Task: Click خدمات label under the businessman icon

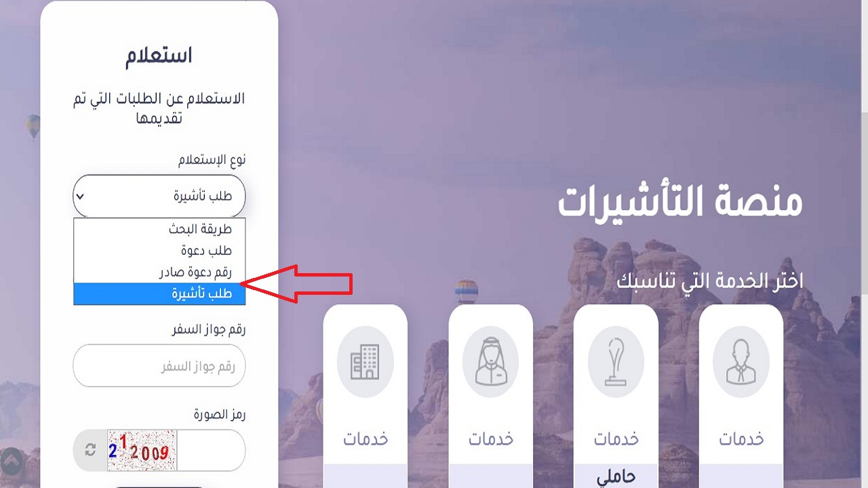Action: point(741,439)
